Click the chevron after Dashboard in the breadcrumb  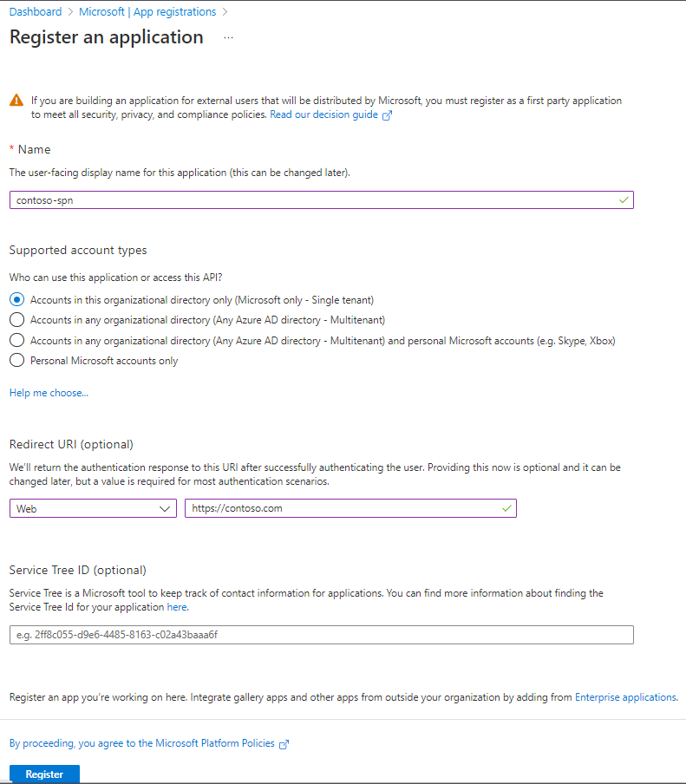pyautogui.click(x=70, y=11)
